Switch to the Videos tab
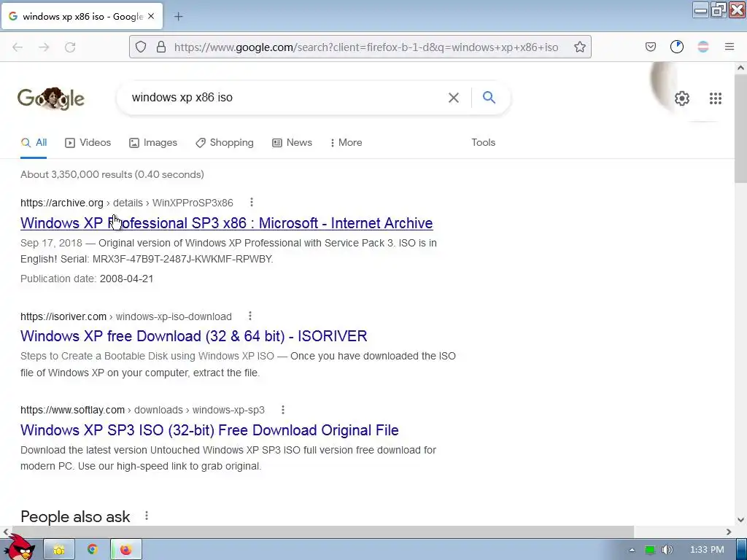The width and height of the screenshot is (747, 560). (x=88, y=142)
